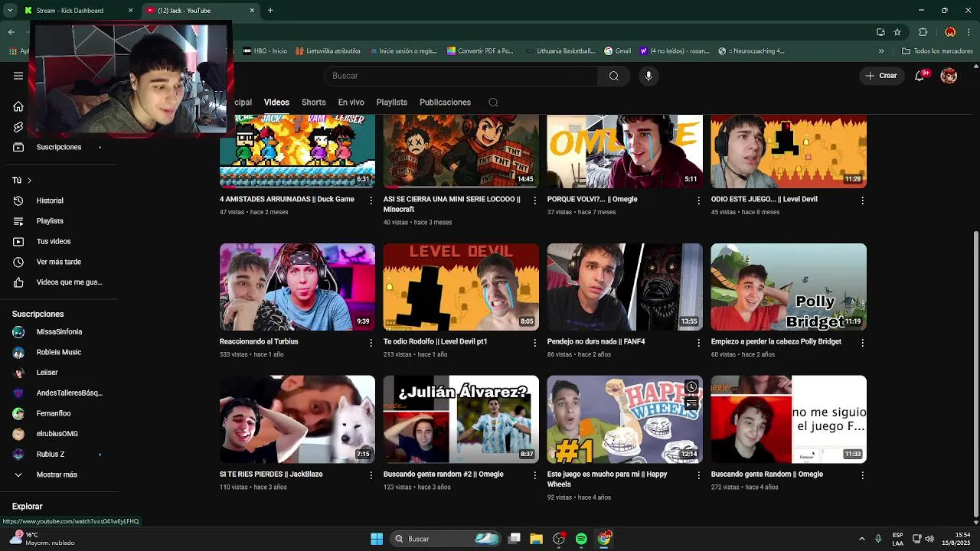Open Todos los marcadores folder
980x551 pixels.
click(937, 51)
